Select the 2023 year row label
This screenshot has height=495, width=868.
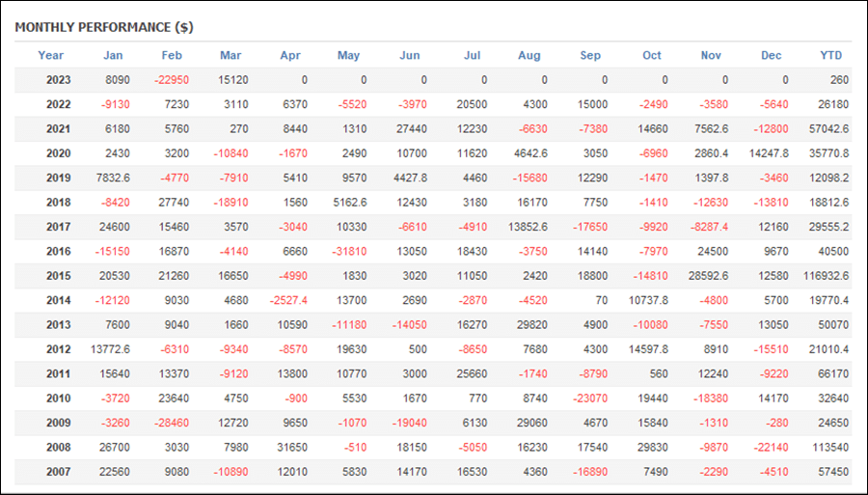coord(58,80)
